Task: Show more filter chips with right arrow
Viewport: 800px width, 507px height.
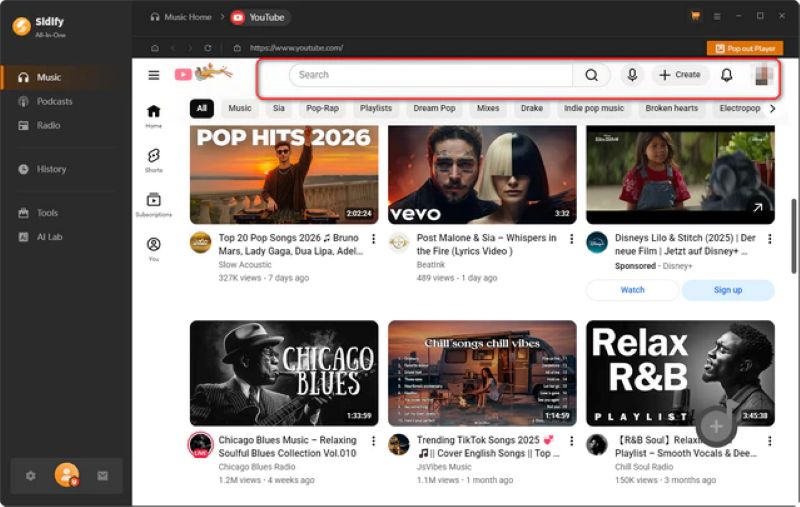Action: pos(772,108)
